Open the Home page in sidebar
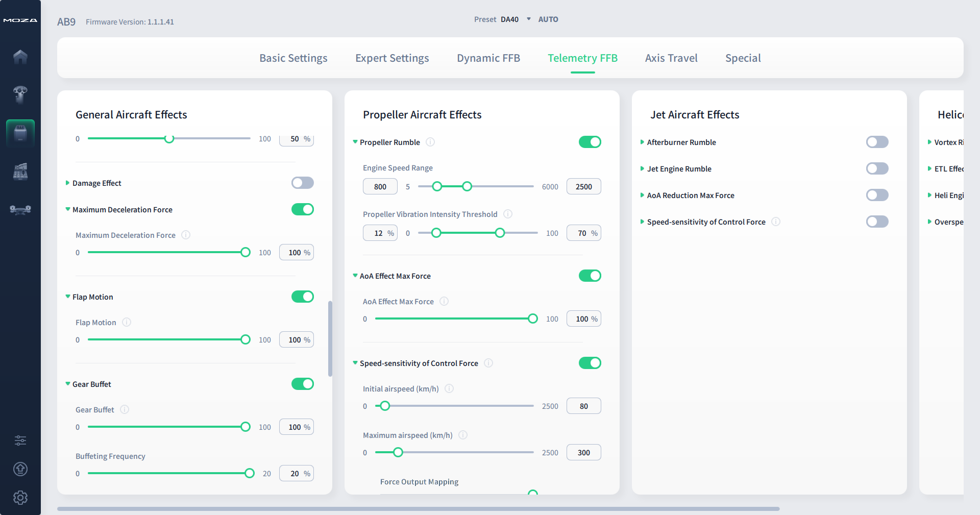Image resolution: width=980 pixels, height=515 pixels. pos(20,57)
